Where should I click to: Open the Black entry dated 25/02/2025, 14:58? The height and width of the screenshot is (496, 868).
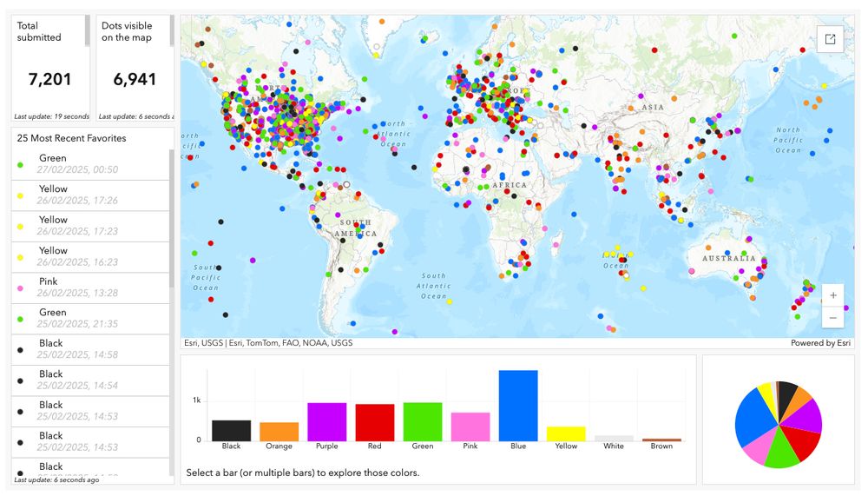(x=90, y=350)
